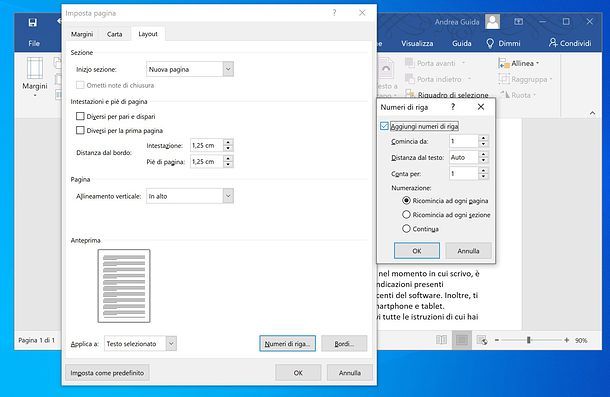Image resolution: width=610 pixels, height=397 pixels.
Task: Open Visualizza ribbon tab
Action: [x=417, y=43]
